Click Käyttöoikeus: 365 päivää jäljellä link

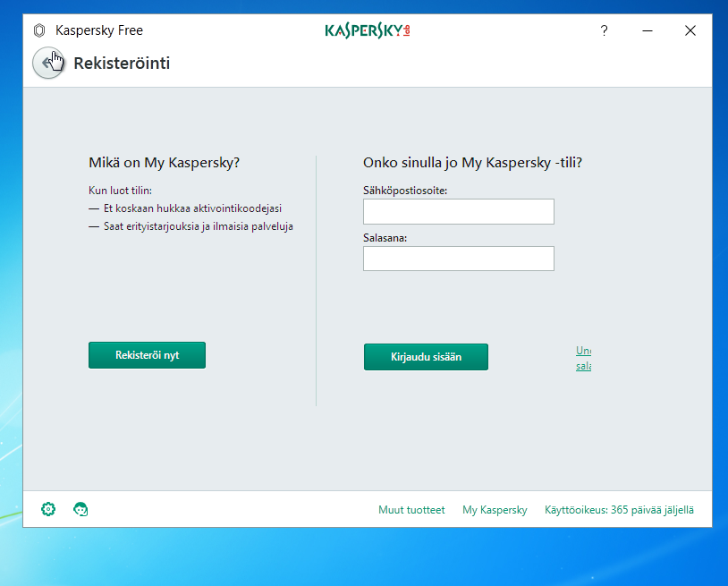point(619,510)
